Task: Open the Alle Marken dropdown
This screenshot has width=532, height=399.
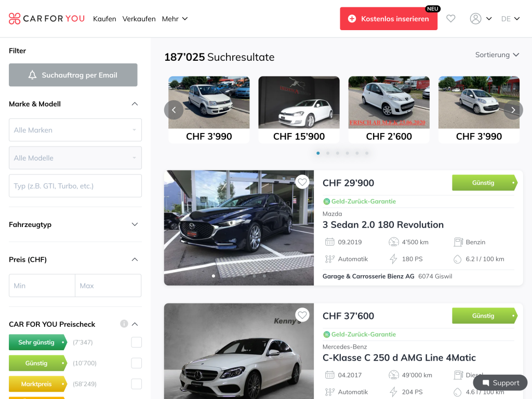Action: click(x=75, y=130)
